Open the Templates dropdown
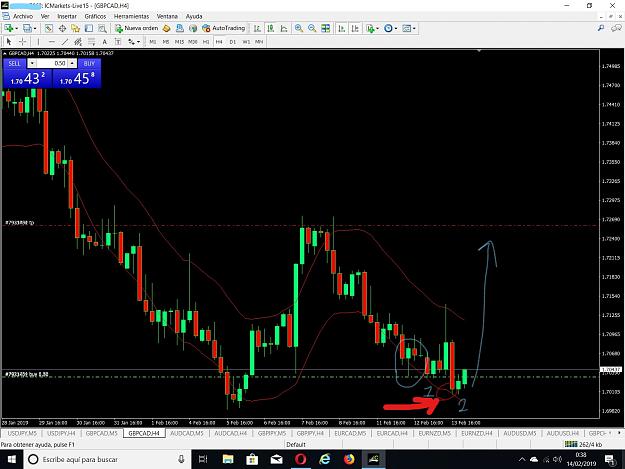The image size is (625, 469). click(x=409, y=28)
